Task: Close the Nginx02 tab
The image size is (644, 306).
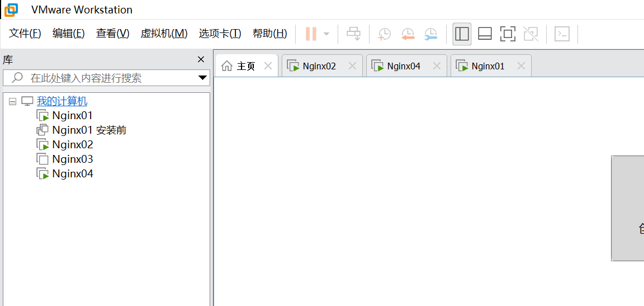Action: 352,65
